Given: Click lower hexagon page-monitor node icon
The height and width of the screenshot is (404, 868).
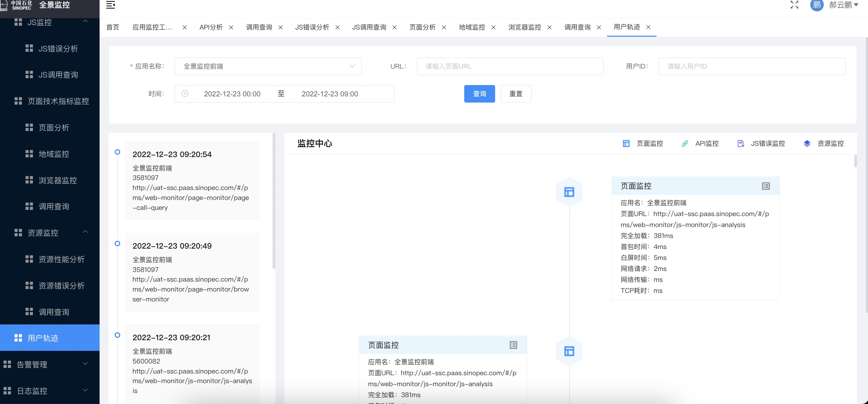Looking at the screenshot, I should 569,351.
